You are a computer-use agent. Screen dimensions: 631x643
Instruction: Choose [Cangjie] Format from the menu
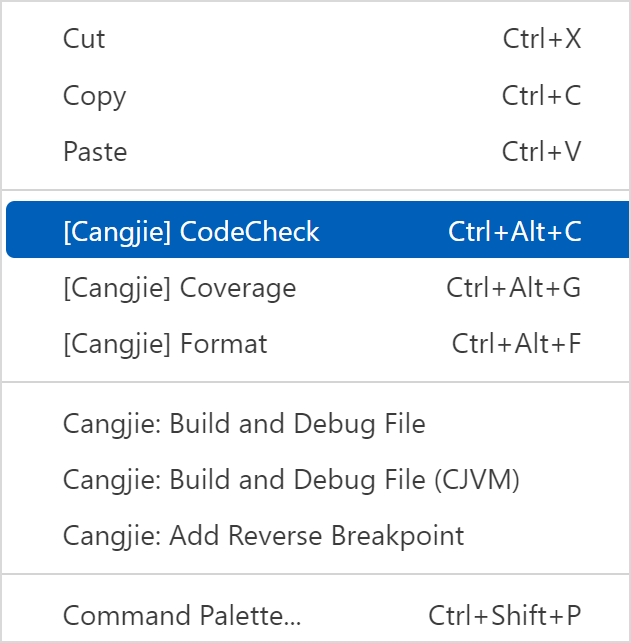(x=165, y=344)
